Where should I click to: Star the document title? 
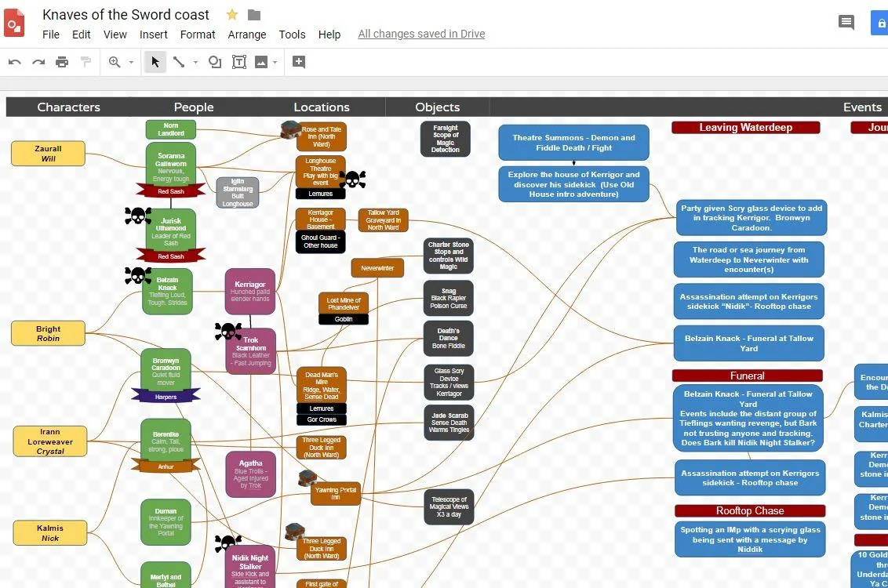[x=231, y=15]
